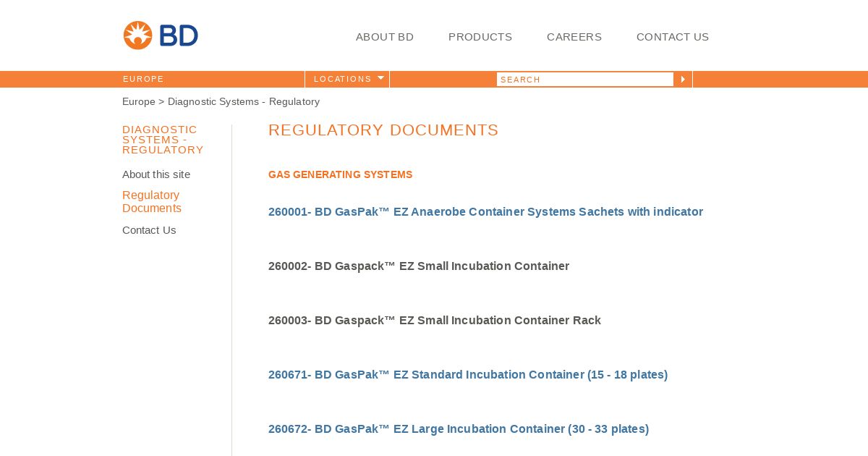Open the About BD menu
The width and height of the screenshot is (868, 456).
pyautogui.click(x=385, y=37)
